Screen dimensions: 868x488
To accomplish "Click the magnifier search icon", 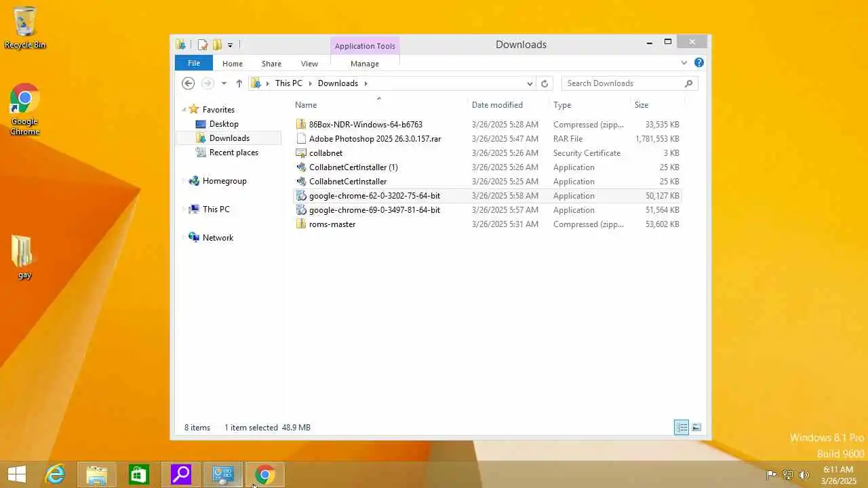I will coord(688,83).
